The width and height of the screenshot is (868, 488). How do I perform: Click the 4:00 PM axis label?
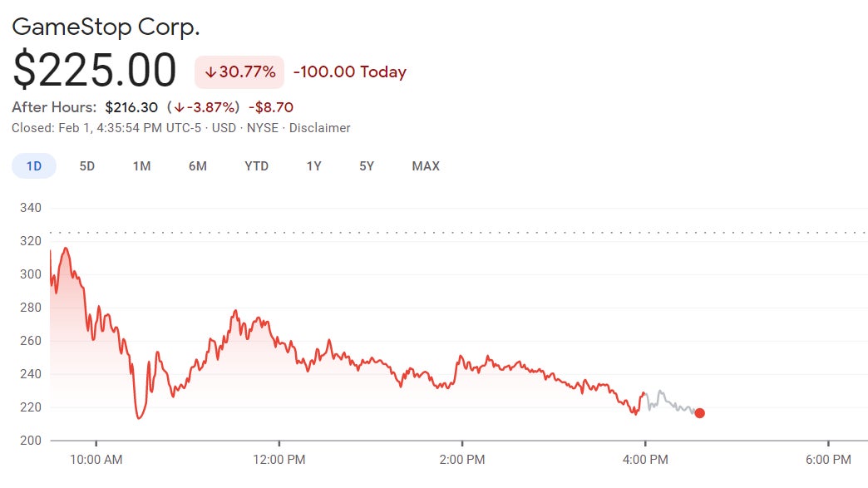(648, 459)
